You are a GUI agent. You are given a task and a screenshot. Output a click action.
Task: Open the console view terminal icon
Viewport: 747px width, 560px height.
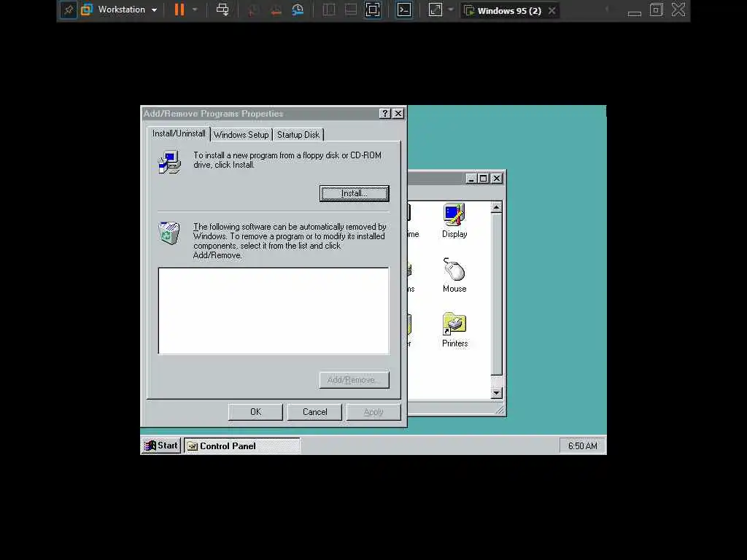click(404, 9)
